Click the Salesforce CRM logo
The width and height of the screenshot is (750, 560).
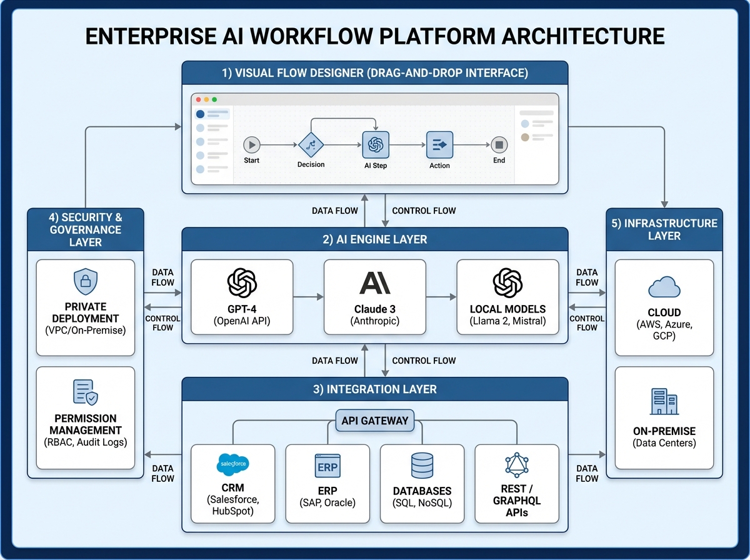[x=232, y=464]
